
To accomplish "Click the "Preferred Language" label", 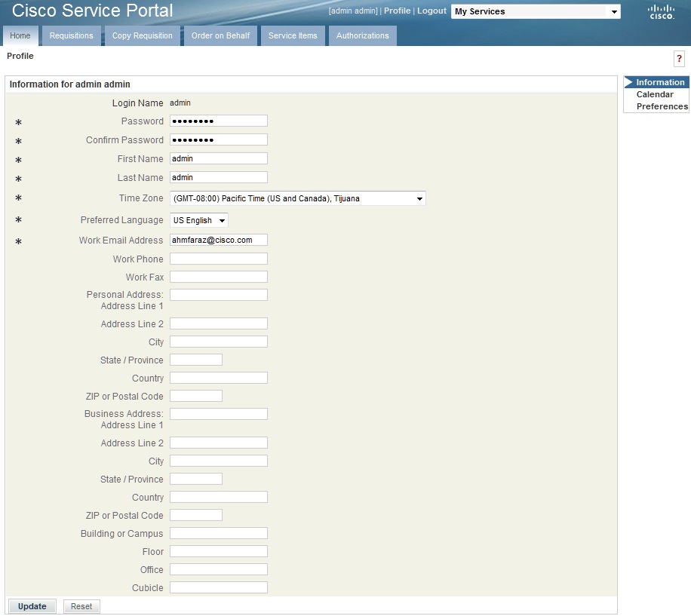I will (x=121, y=219).
